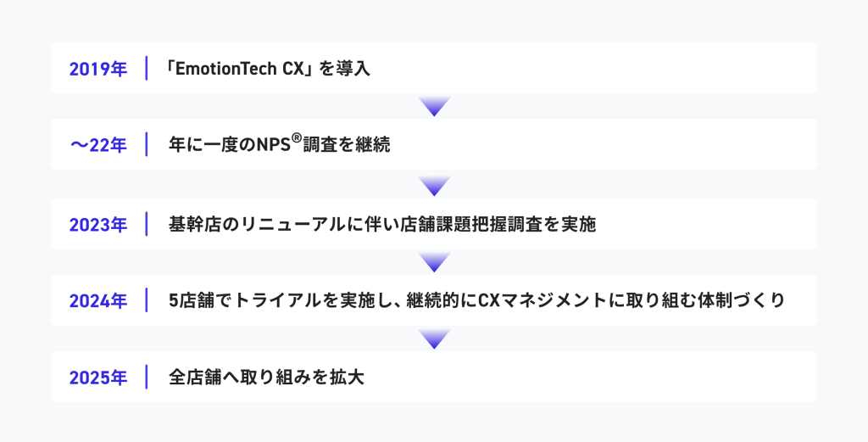Select the 〜22年 year label

[98, 145]
